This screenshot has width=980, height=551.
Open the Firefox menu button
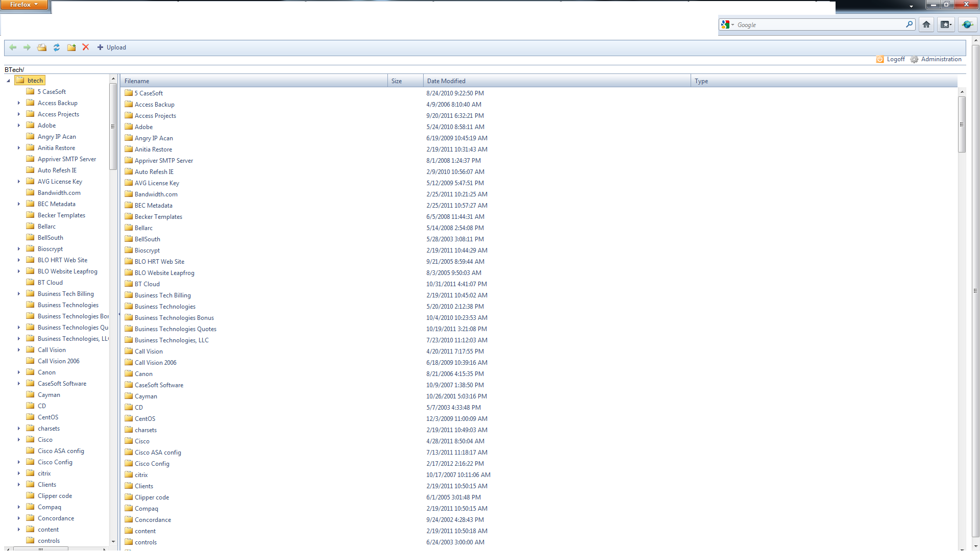click(24, 5)
